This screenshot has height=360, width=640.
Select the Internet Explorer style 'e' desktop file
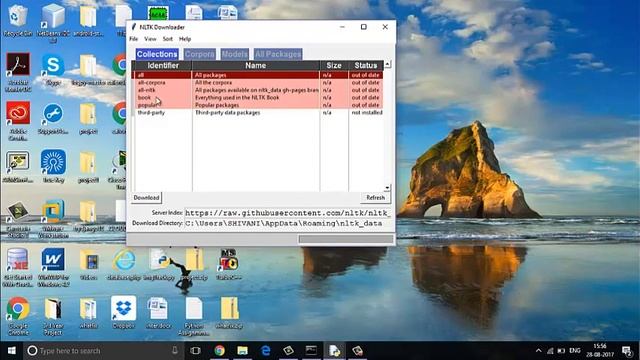tap(124, 264)
